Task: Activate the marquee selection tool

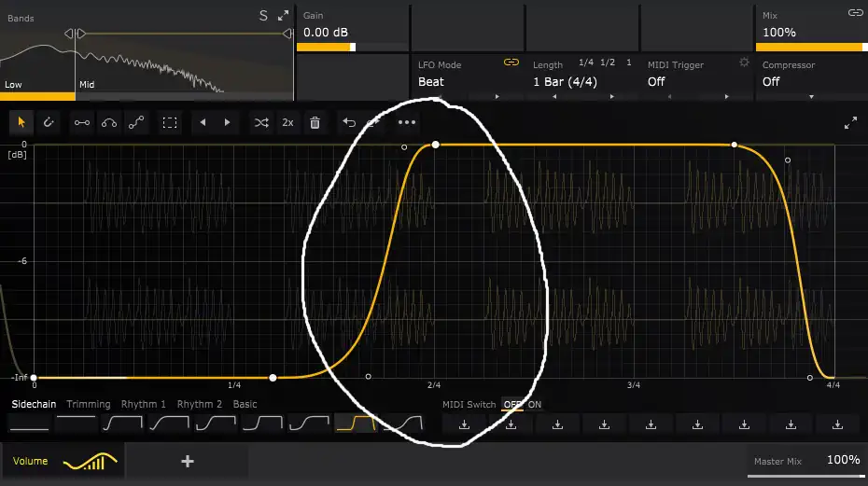Action: pos(169,122)
